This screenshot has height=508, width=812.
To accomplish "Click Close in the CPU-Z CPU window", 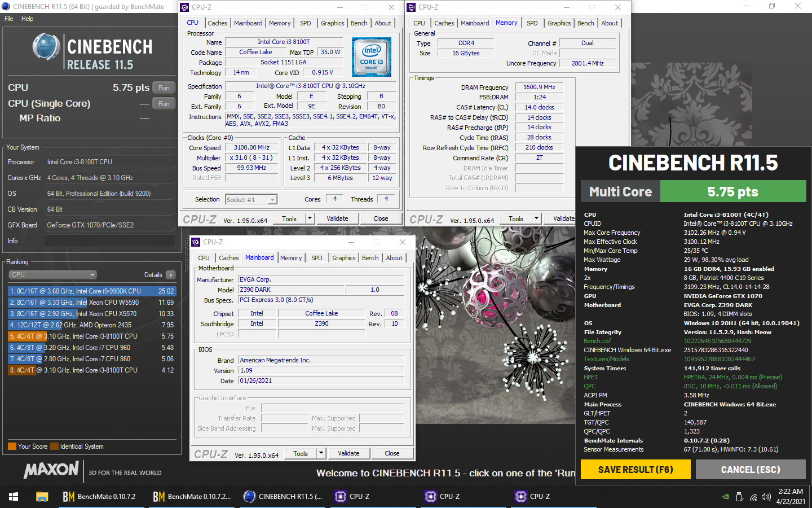I will coord(381,218).
